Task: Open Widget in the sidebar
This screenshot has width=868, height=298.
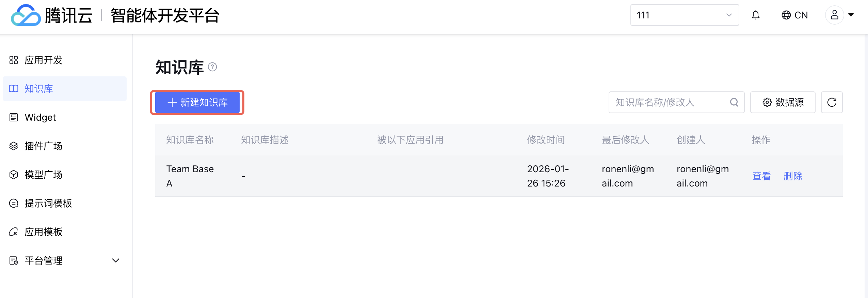Action: 40,118
